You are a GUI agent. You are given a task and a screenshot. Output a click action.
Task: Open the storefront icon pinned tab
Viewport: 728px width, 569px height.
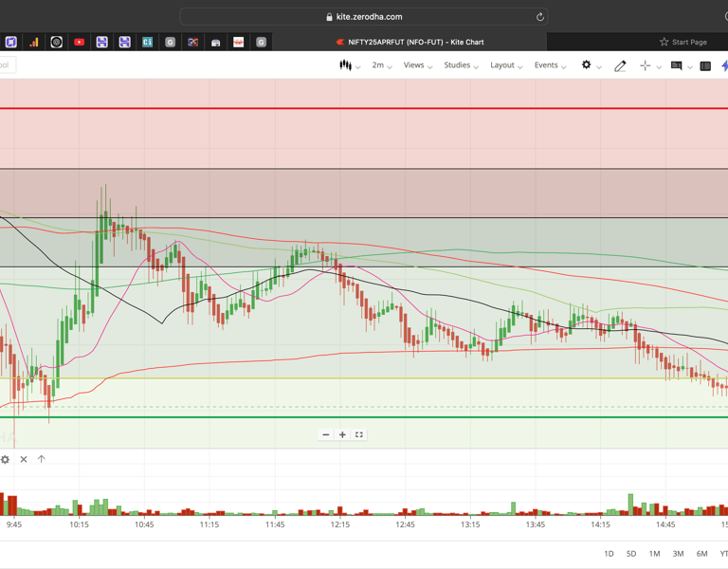coord(215,43)
